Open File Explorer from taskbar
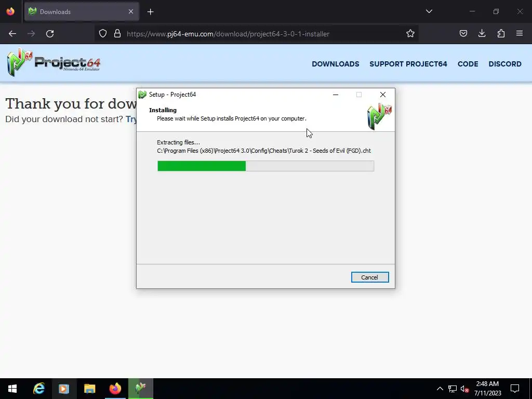Image resolution: width=532 pixels, height=399 pixels. 89,389
